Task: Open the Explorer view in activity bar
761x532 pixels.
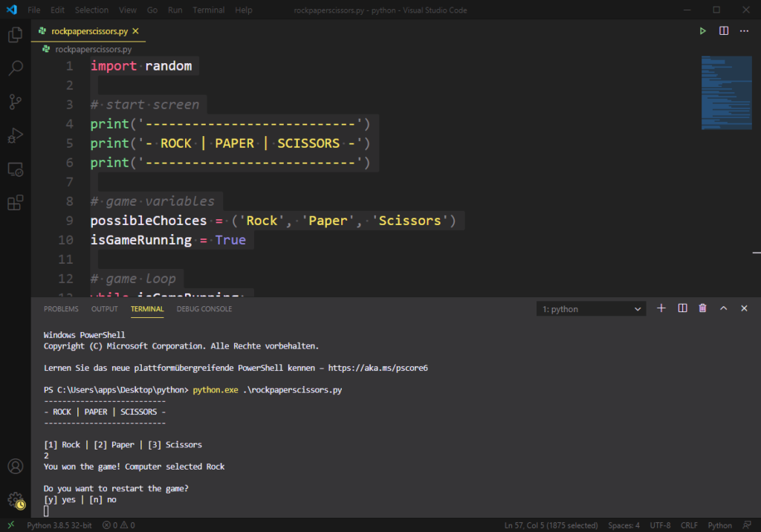Action: (15, 35)
